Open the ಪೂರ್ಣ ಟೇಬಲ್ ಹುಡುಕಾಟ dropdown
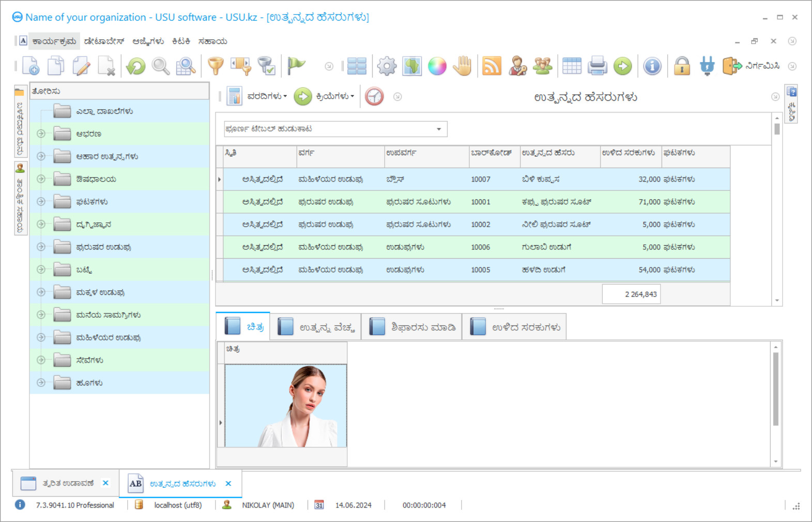This screenshot has height=522, width=812. click(x=438, y=129)
